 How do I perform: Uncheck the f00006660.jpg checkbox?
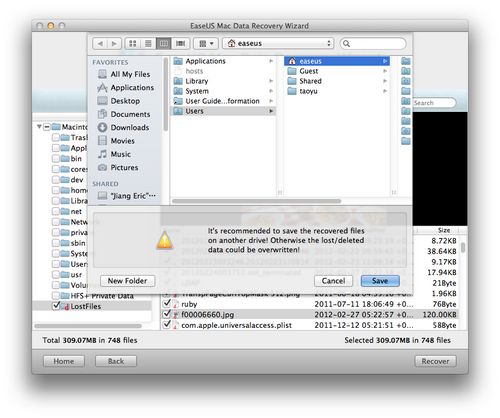167,314
